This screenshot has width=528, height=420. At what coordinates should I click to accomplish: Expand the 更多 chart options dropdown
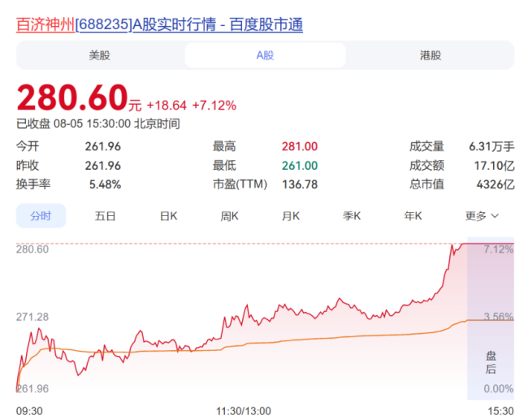click(x=482, y=216)
